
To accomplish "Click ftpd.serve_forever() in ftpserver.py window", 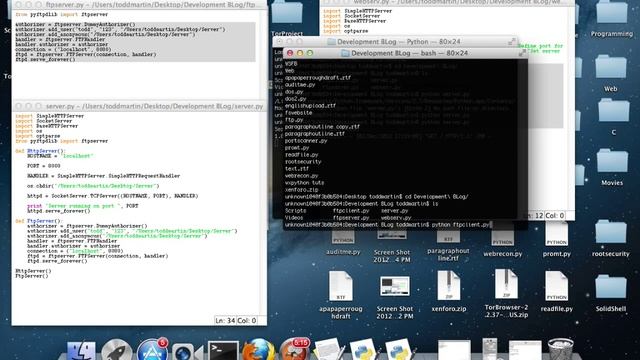I will click(x=45, y=59).
